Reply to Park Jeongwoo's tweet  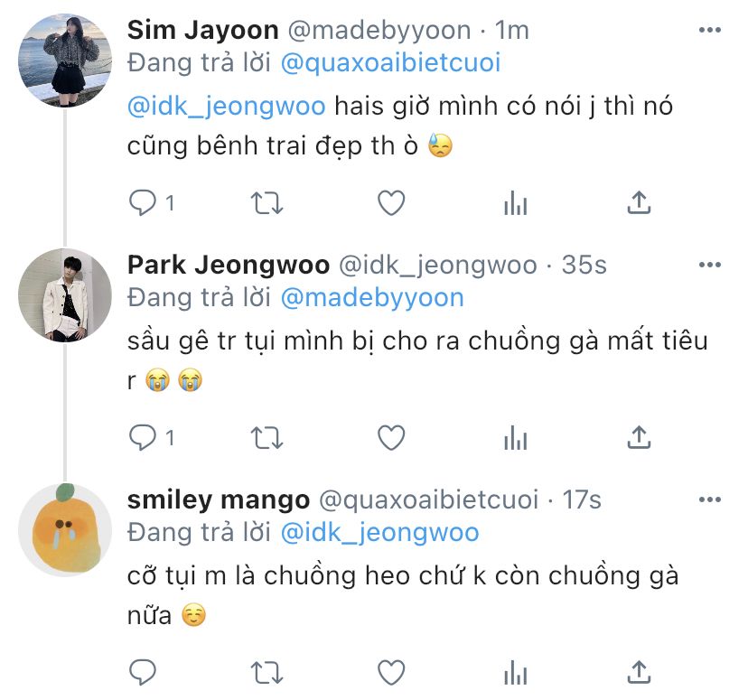coord(143,439)
